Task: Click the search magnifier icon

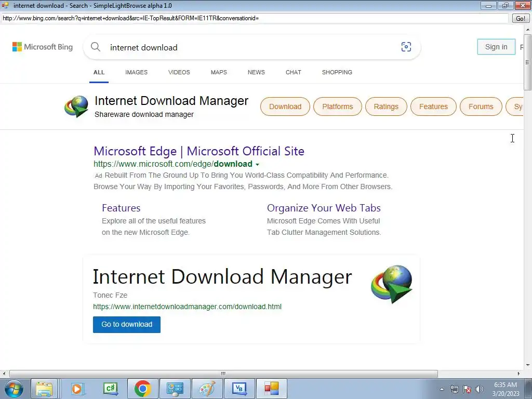Action: pyautogui.click(x=96, y=47)
